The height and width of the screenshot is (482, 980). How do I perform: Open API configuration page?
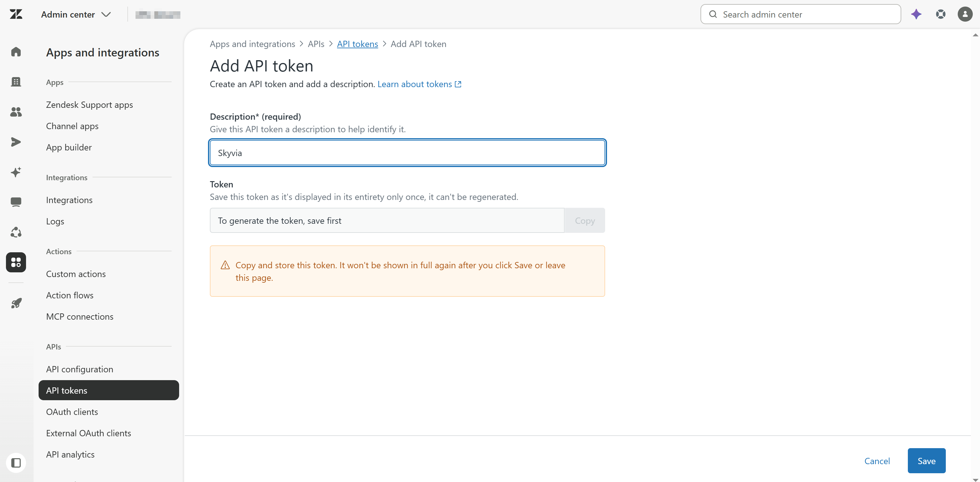point(79,369)
